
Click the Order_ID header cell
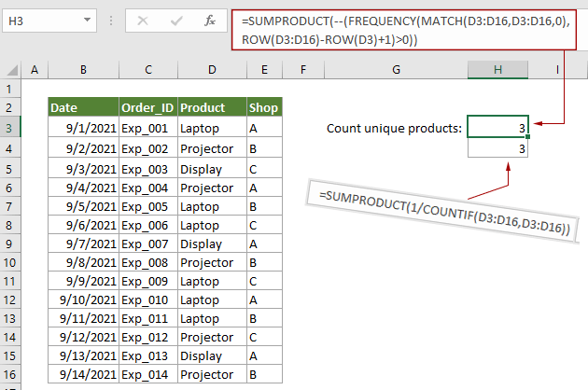click(147, 107)
